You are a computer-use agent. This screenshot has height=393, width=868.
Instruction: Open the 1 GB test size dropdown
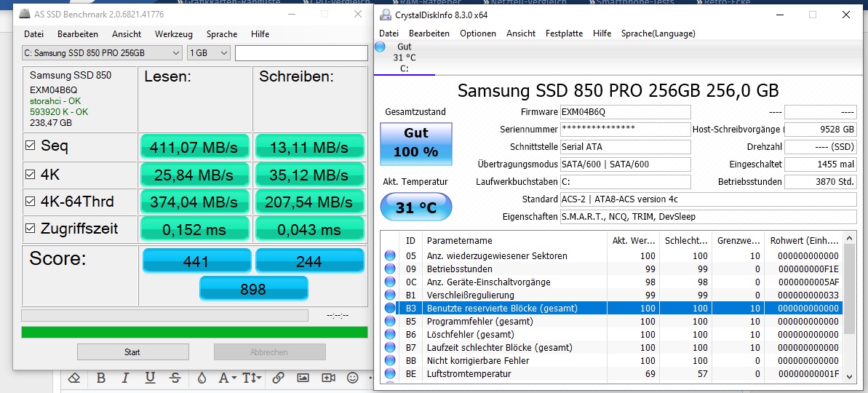click(208, 53)
